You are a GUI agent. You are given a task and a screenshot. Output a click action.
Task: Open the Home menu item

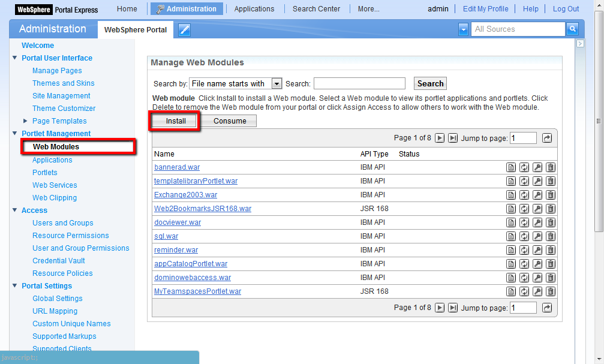pyautogui.click(x=127, y=9)
